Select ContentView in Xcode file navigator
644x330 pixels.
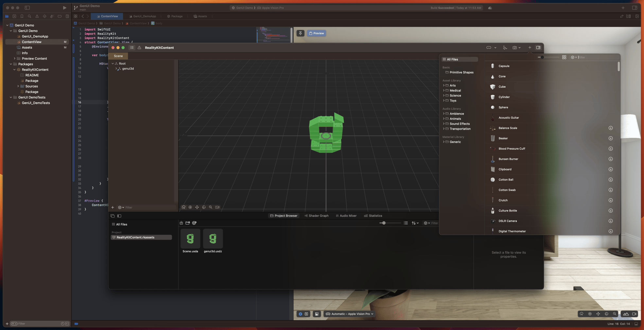37,42
